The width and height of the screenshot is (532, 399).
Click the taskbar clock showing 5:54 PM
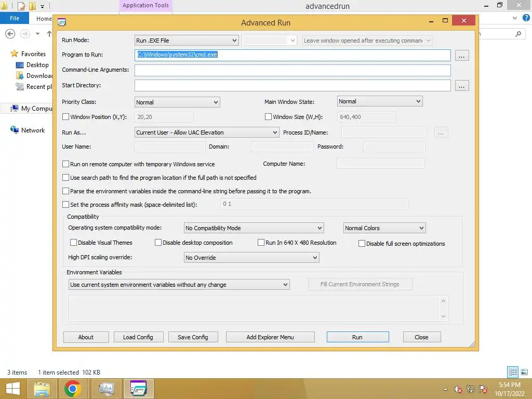509,389
